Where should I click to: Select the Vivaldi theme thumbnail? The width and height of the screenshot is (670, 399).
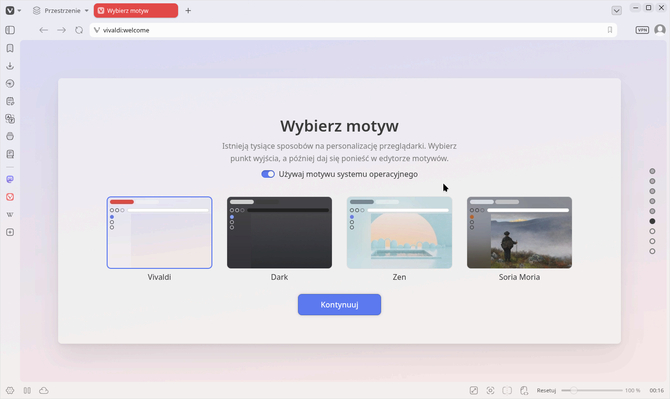[159, 232]
